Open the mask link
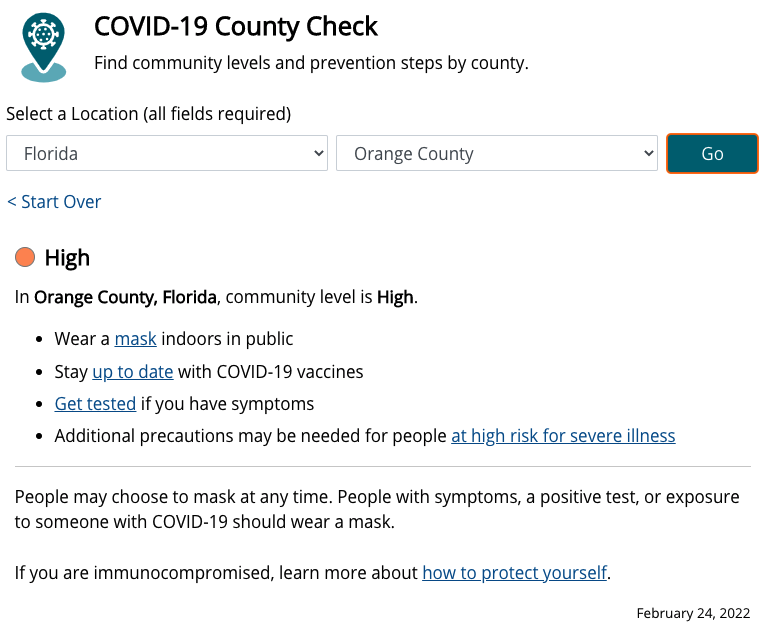 [135, 340]
